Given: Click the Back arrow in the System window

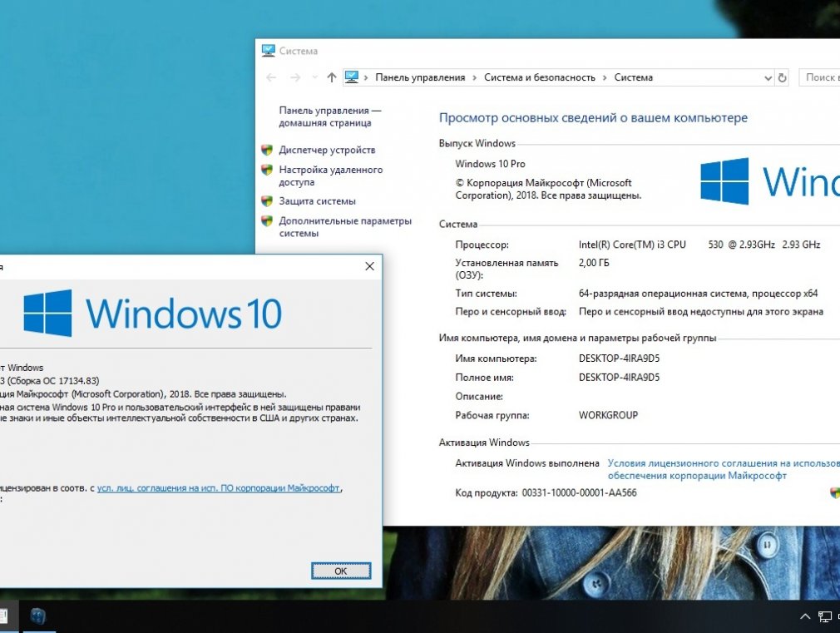Looking at the screenshot, I should pos(271,77).
